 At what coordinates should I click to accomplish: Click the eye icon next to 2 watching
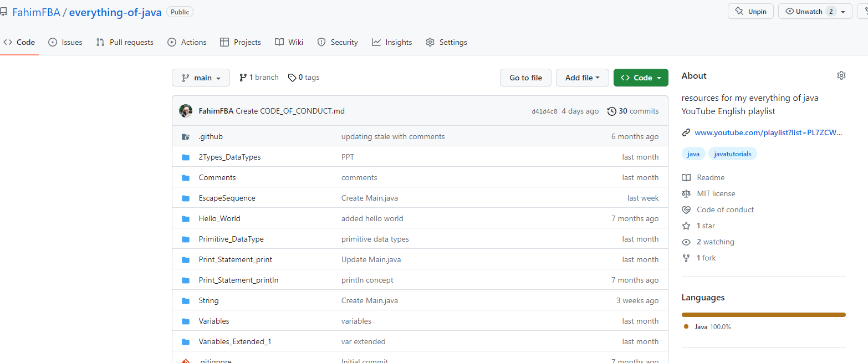[x=686, y=242]
